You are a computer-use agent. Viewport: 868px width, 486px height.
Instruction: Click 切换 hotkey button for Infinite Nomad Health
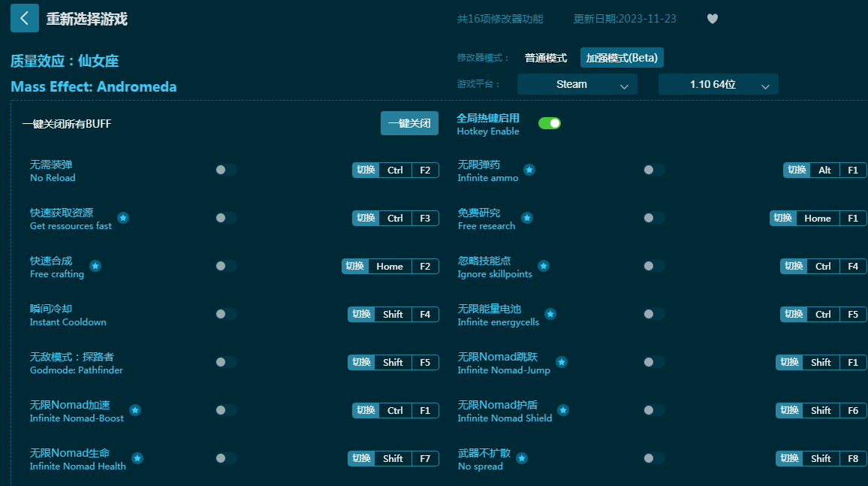point(361,458)
